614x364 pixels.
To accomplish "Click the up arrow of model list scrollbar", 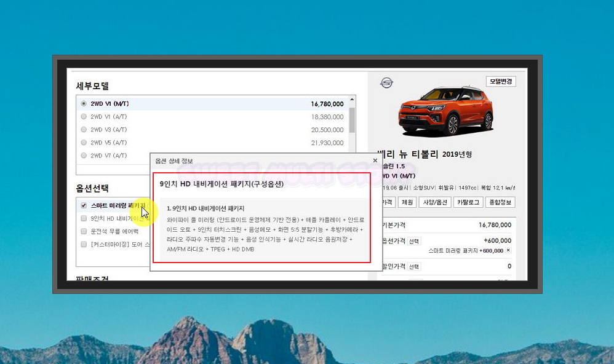I will [352, 100].
